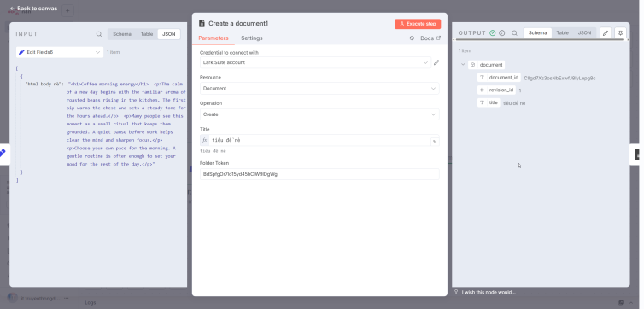Click into the Title expression field
Image resolution: width=644 pixels, height=309 pixels.
319,140
